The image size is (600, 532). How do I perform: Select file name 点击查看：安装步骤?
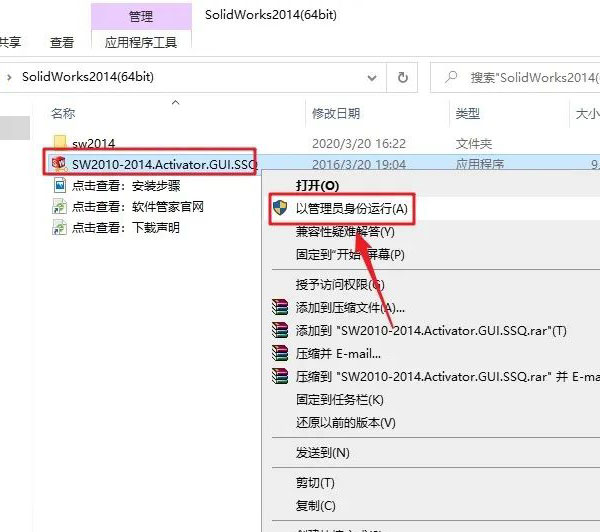click(126, 186)
